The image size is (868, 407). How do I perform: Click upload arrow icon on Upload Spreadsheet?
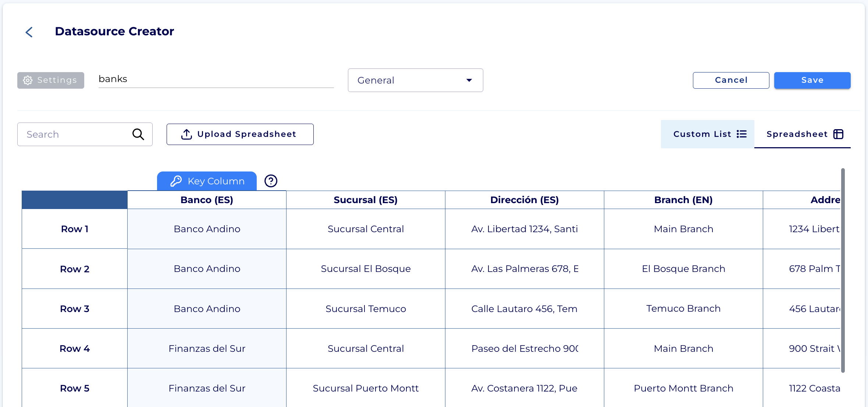click(x=186, y=134)
